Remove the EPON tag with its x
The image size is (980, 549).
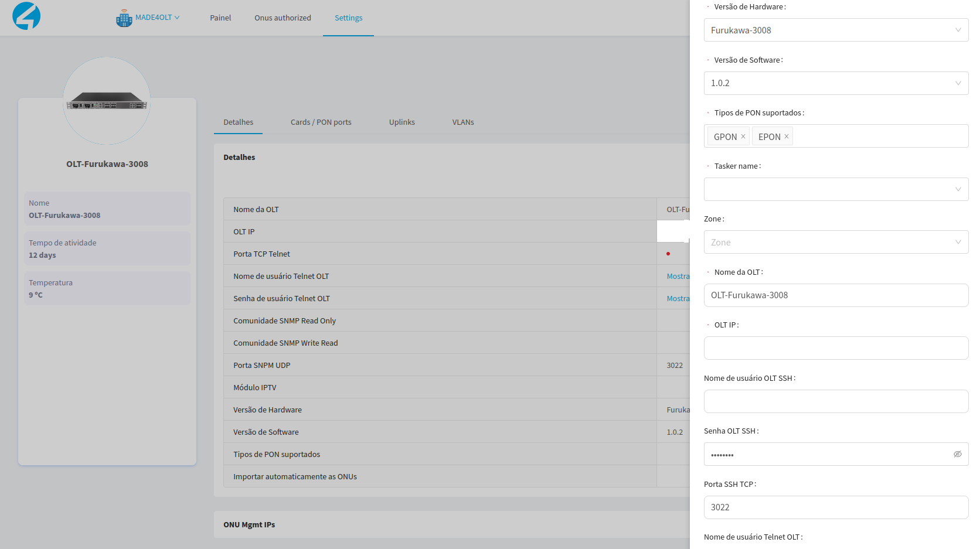tap(787, 137)
